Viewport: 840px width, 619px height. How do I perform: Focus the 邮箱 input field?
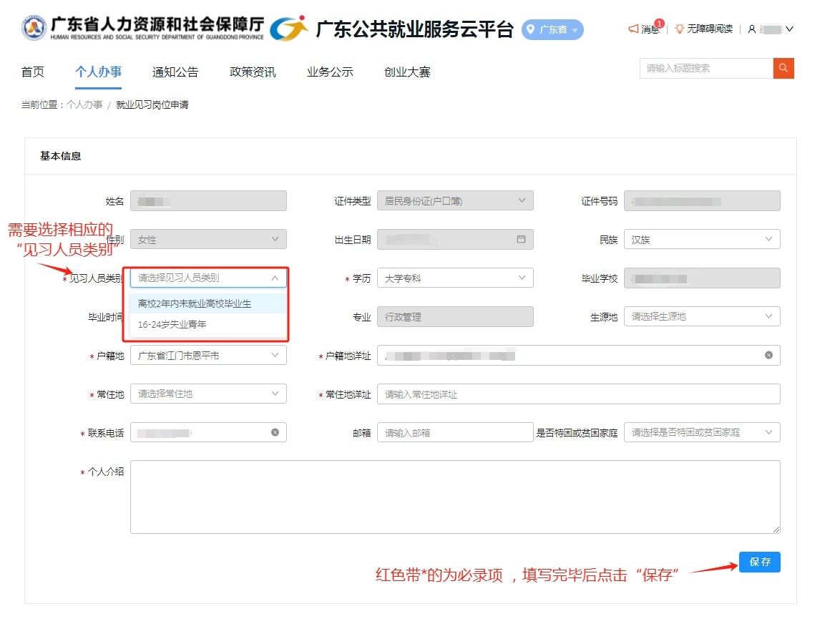click(455, 432)
